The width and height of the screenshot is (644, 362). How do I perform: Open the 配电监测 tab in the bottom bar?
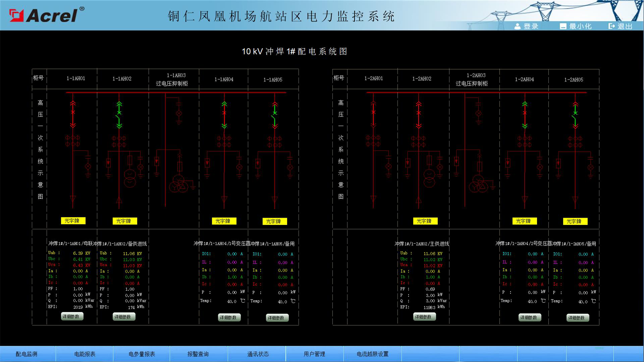point(26,354)
